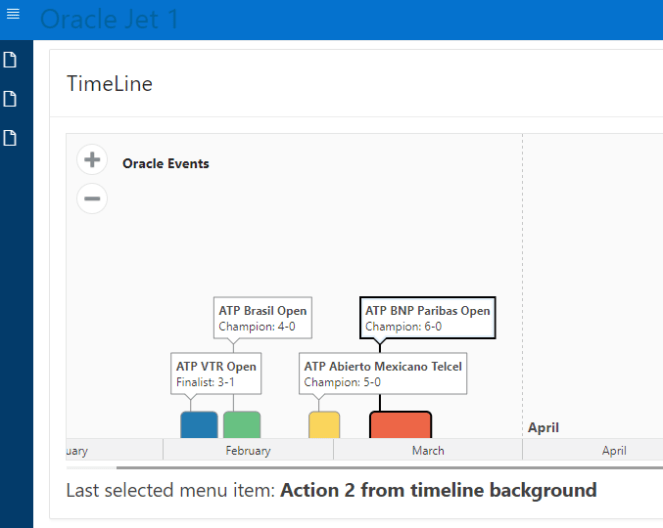The image size is (663, 528).
Task: Click the Oracle Jet 1 app title
Action: [109, 19]
